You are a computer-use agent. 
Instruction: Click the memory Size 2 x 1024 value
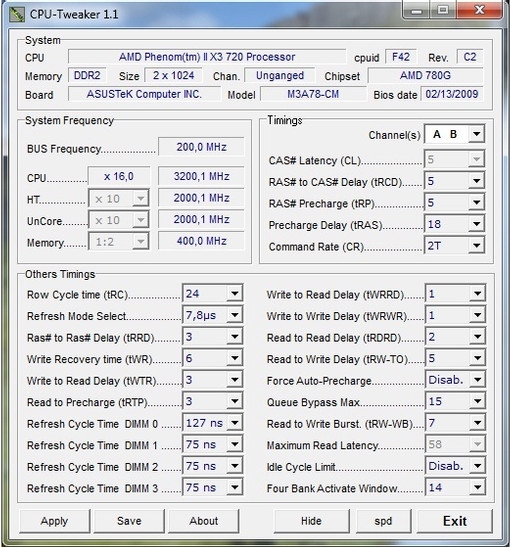pos(173,75)
